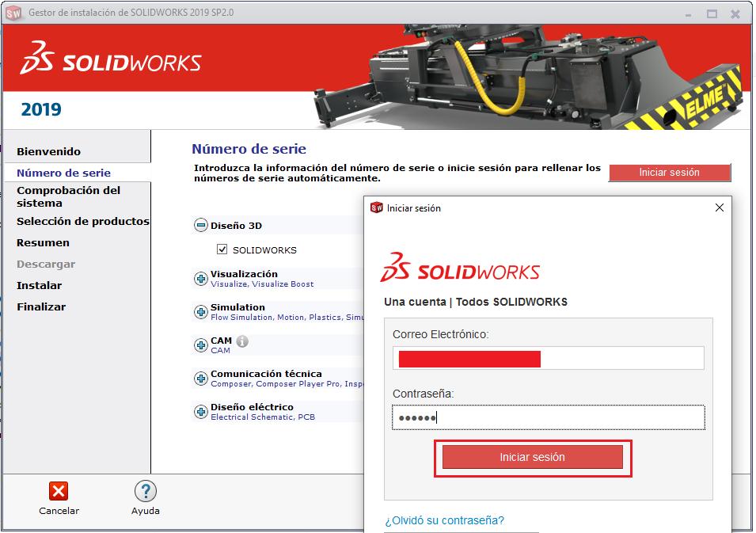Image resolution: width=756 pixels, height=533 pixels.
Task: Expand the Visualización product group
Action: [x=200, y=279]
